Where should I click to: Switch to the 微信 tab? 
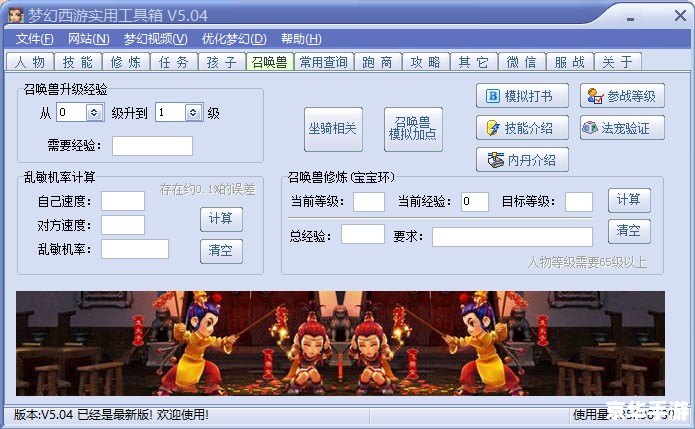coord(522,62)
